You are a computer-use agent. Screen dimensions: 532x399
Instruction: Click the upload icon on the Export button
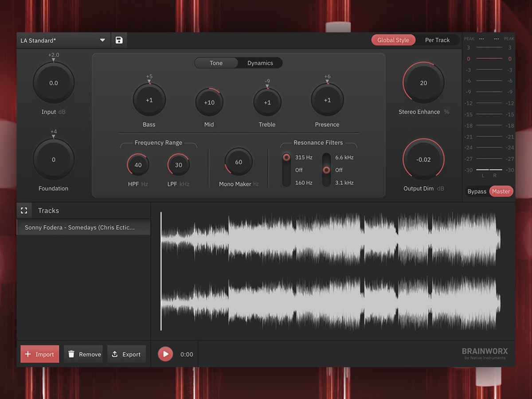coord(115,354)
